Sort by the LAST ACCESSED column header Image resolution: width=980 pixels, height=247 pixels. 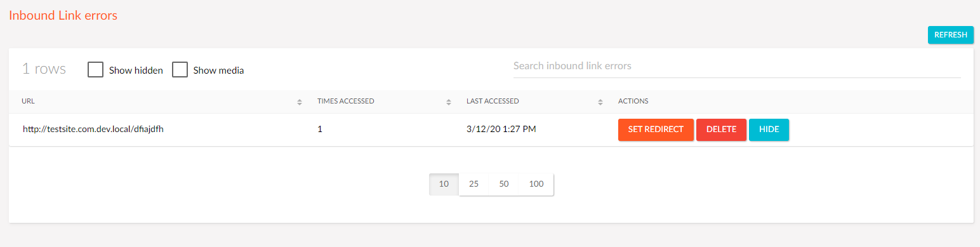point(493,102)
